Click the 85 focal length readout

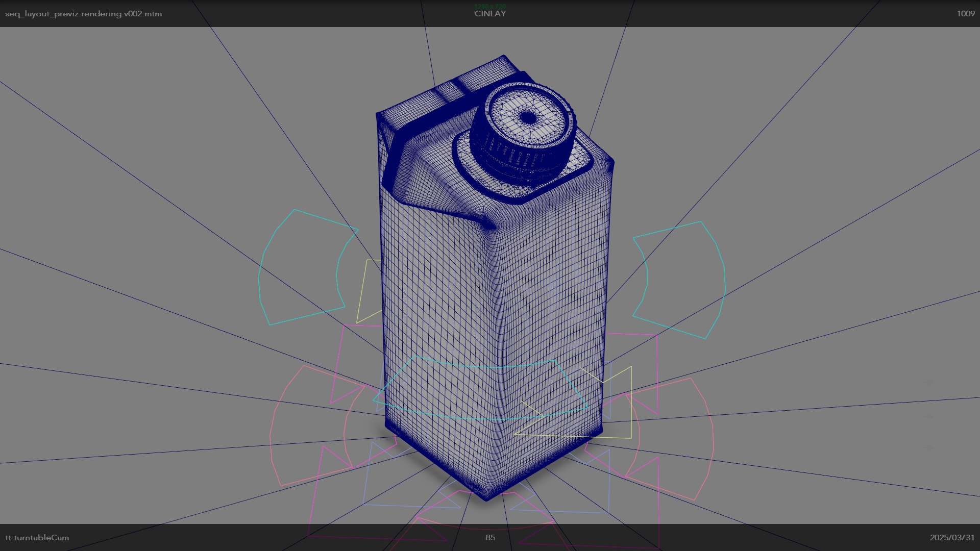click(x=490, y=537)
